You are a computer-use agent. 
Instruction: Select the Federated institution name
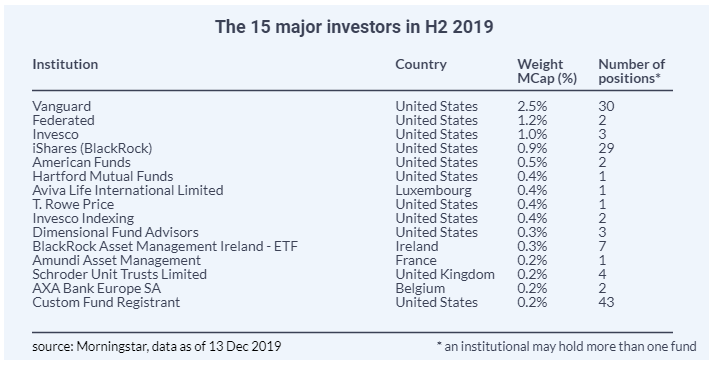click(x=63, y=120)
